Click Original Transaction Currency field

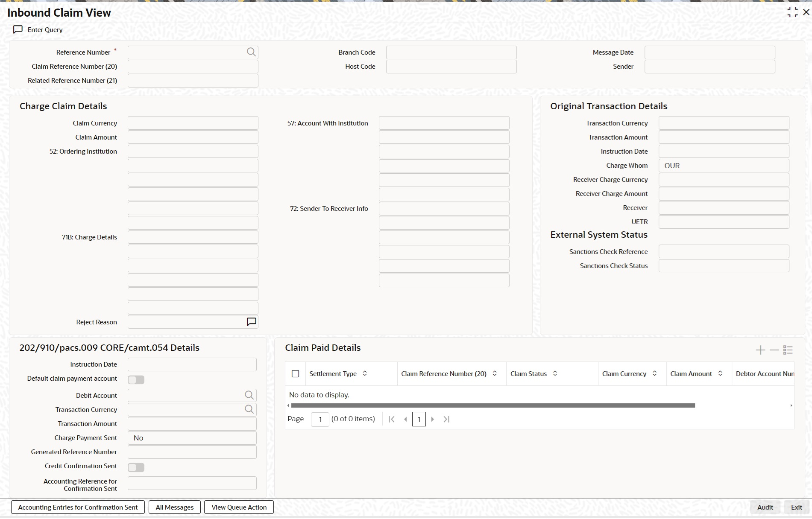point(724,123)
